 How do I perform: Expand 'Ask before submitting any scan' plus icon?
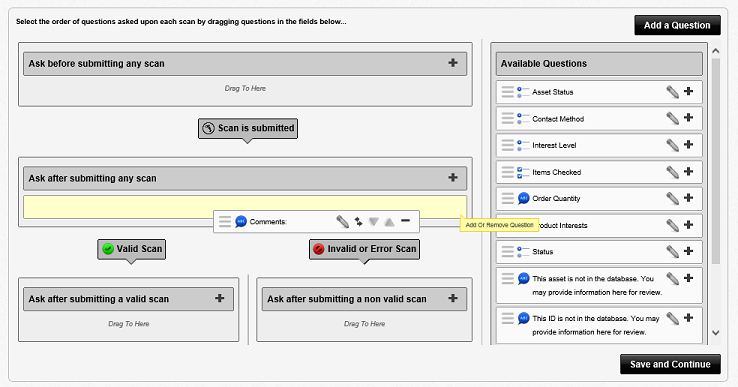pyautogui.click(x=453, y=63)
